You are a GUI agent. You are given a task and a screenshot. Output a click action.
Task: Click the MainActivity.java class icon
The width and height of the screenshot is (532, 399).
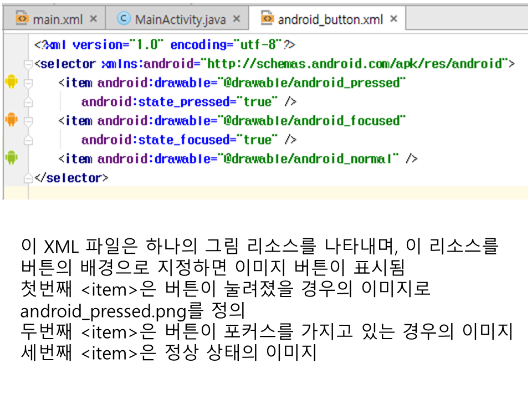point(124,19)
